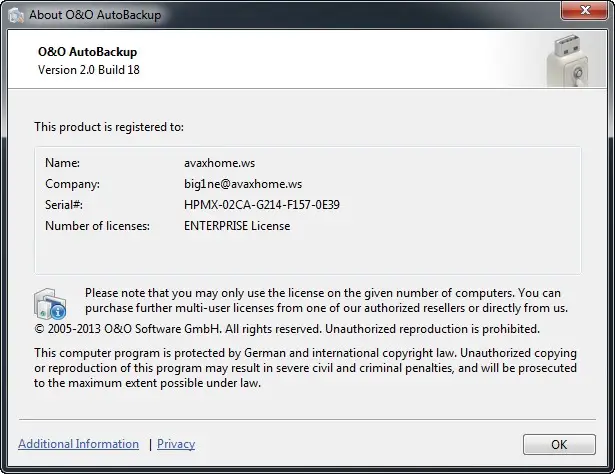This screenshot has width=615, height=474.
Task: Click the Version 2.0 Build 18 text
Action: 89,70
